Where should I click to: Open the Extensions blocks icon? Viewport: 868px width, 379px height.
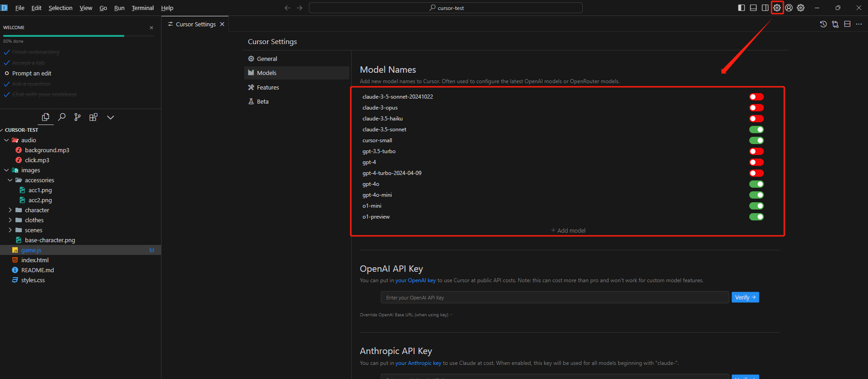click(x=93, y=117)
